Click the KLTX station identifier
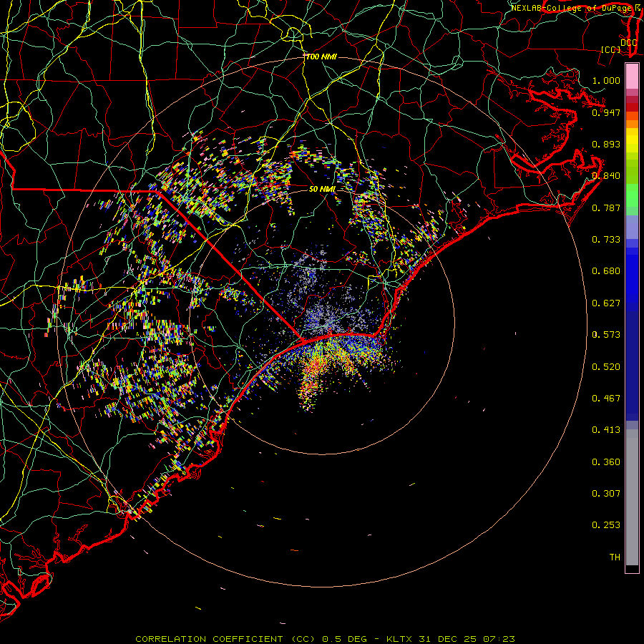Screen dimensions: 644x644 tap(399, 639)
